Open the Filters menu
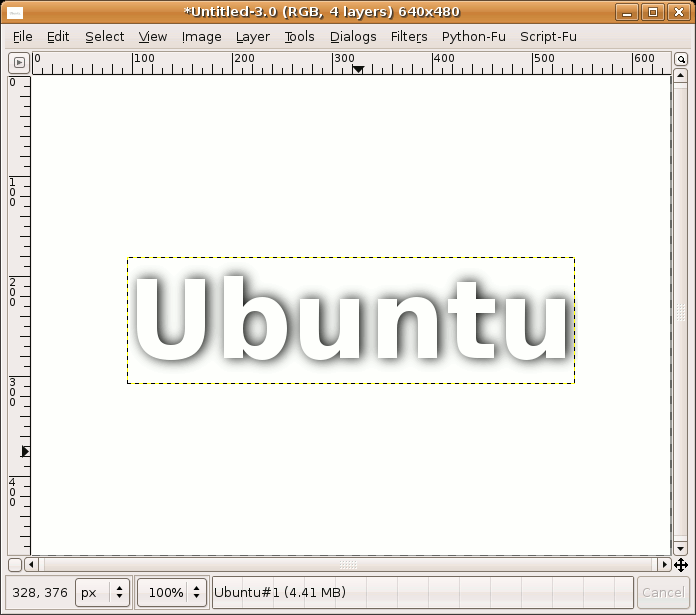The width and height of the screenshot is (696, 615). click(409, 36)
